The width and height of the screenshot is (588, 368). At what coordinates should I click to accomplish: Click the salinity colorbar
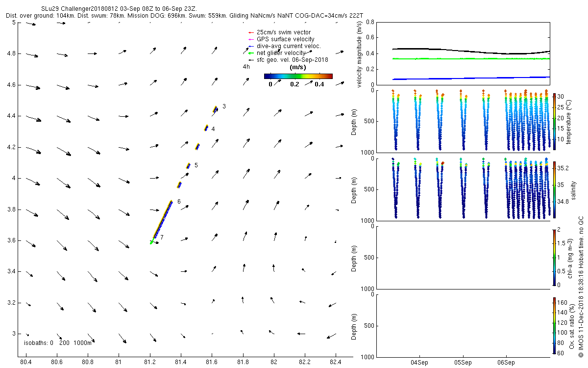click(x=554, y=189)
